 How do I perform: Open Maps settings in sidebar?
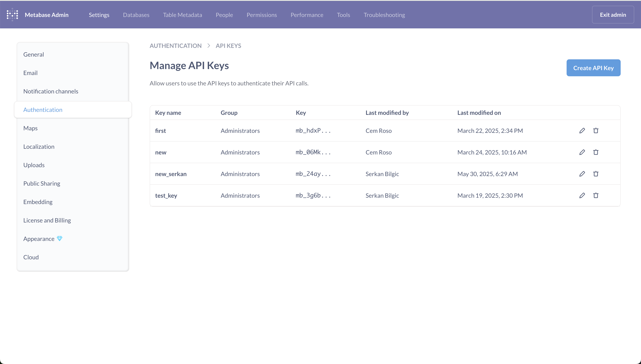click(x=73, y=128)
